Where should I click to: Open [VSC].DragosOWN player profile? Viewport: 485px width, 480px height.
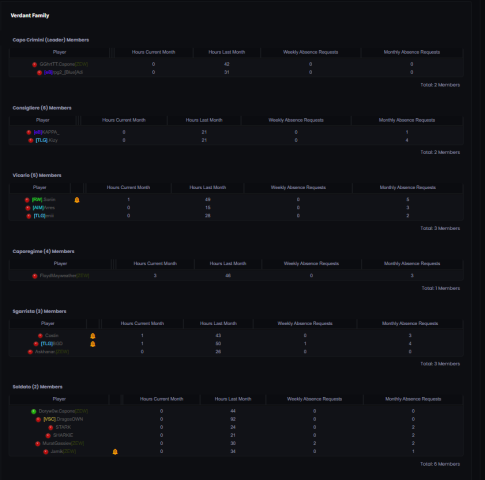point(63,419)
